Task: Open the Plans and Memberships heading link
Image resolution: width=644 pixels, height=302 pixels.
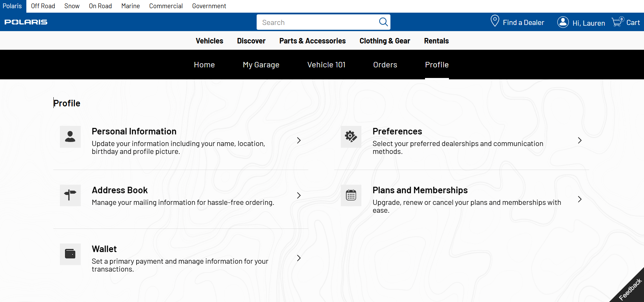Action: (x=420, y=190)
